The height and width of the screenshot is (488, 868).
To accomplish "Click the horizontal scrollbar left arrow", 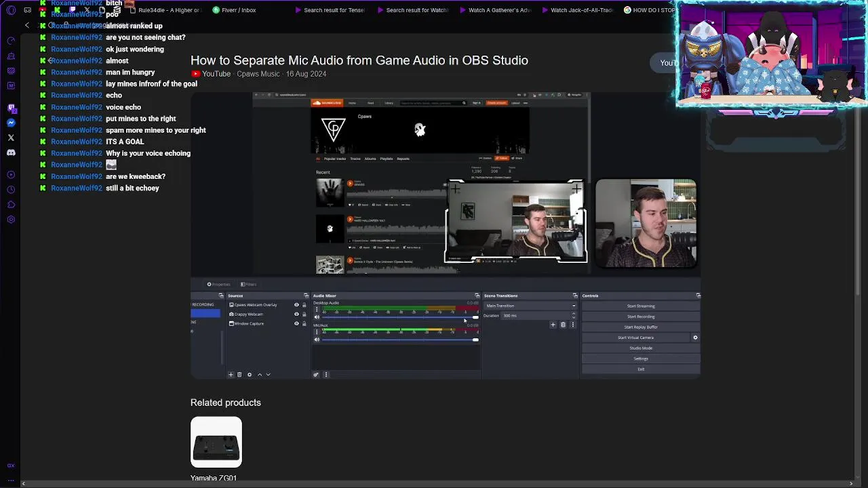I will tap(24, 484).
